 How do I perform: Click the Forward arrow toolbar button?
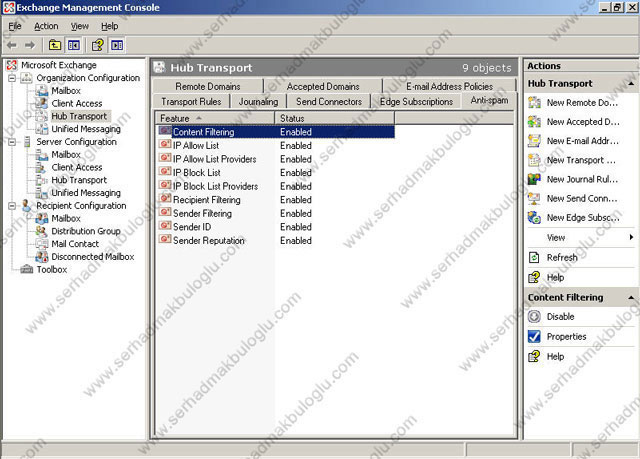tap(30, 45)
